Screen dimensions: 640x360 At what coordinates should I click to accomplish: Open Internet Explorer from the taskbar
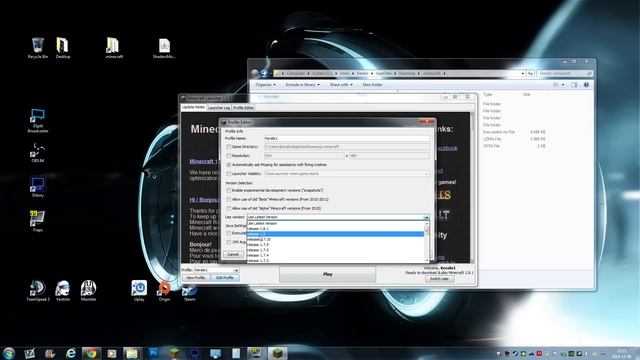(x=71, y=353)
